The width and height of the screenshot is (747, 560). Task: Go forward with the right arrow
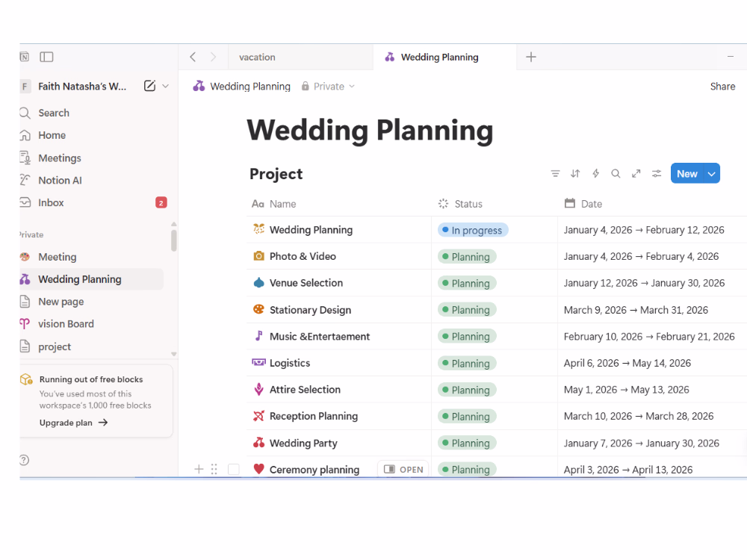point(213,57)
